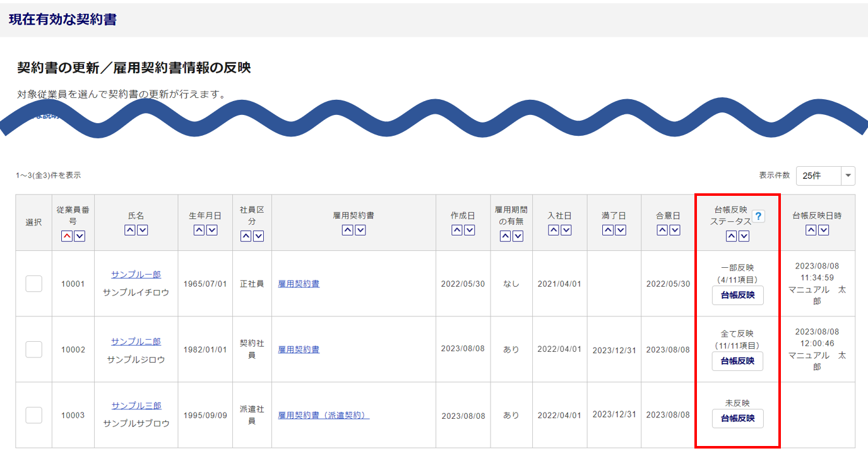Sort 氏名 column ascending
This screenshot has width=868, height=458.
click(130, 231)
